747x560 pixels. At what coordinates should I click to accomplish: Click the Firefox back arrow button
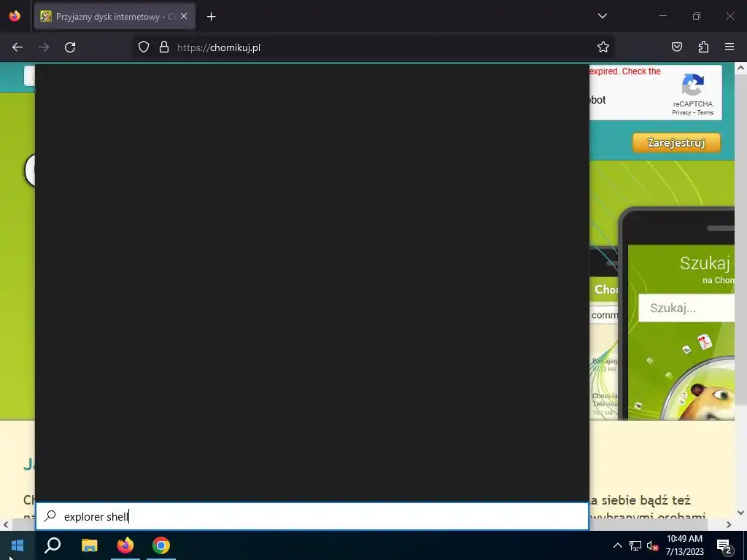tap(18, 47)
